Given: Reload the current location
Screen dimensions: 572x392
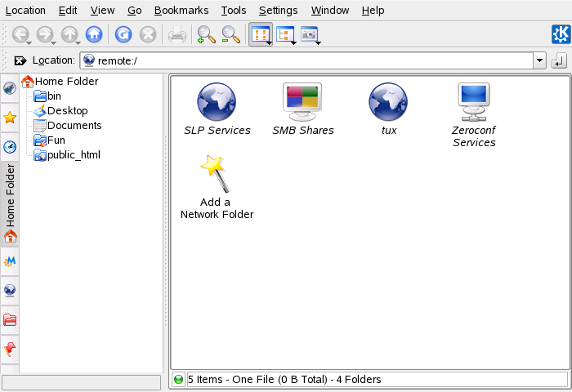Looking at the screenshot, I should [x=123, y=35].
